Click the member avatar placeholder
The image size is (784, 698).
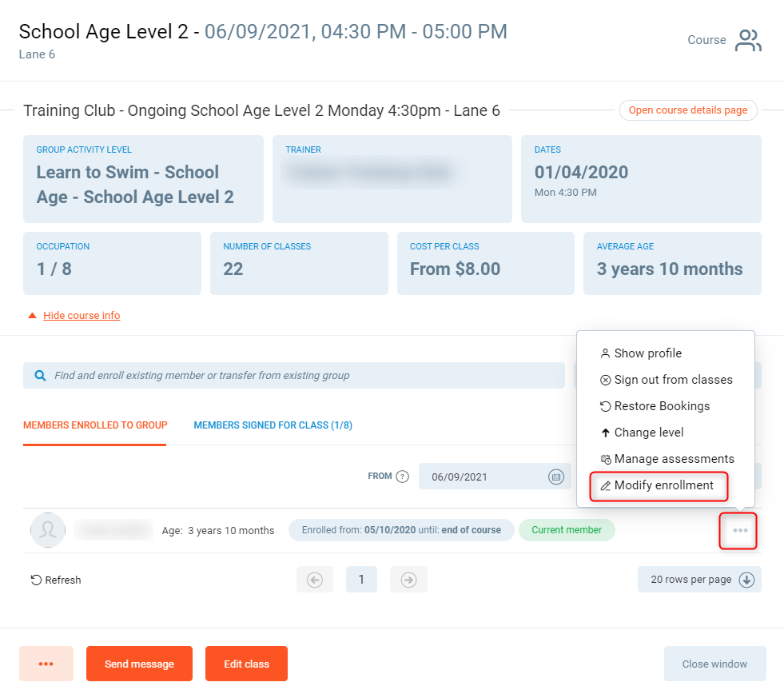tap(48, 530)
